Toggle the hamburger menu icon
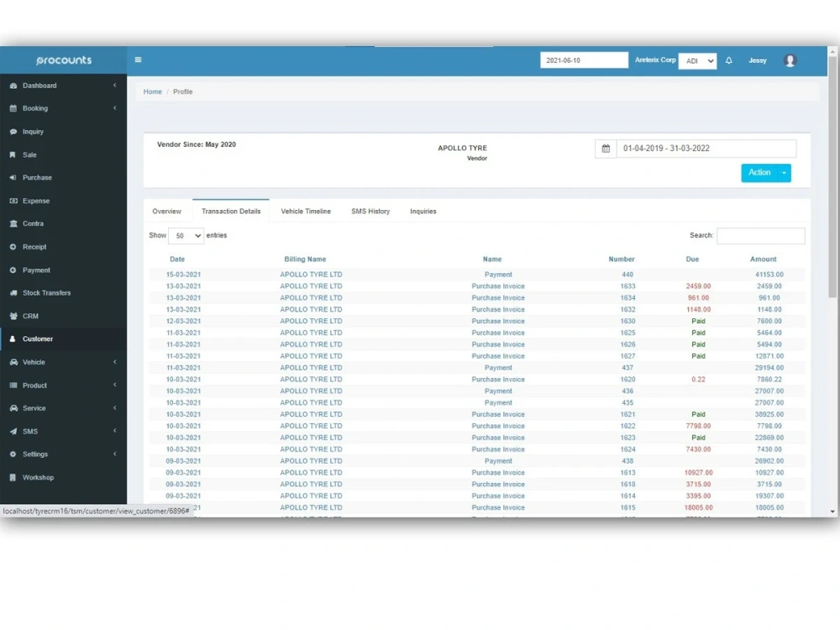The width and height of the screenshot is (840, 630). coord(139,60)
